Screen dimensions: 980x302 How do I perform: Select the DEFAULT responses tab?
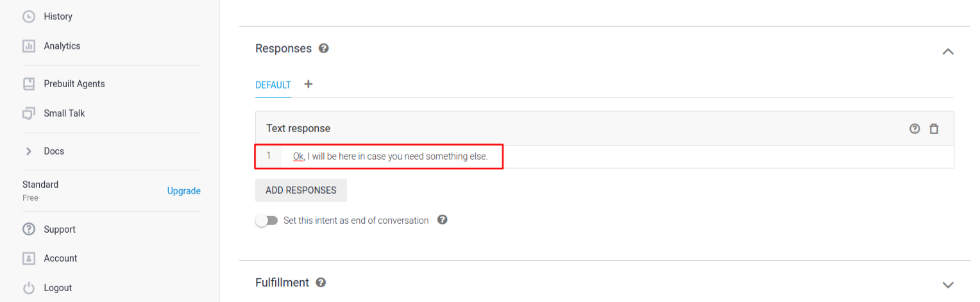pyautogui.click(x=273, y=85)
